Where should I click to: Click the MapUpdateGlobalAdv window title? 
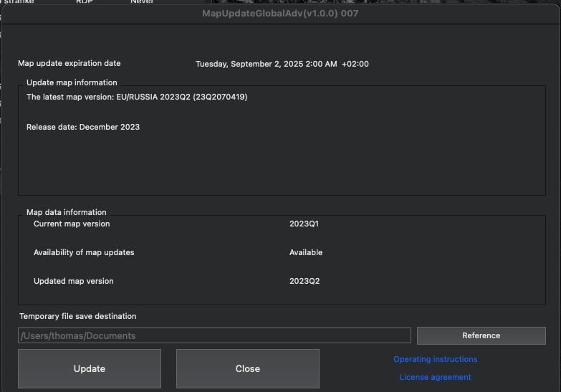(x=280, y=13)
